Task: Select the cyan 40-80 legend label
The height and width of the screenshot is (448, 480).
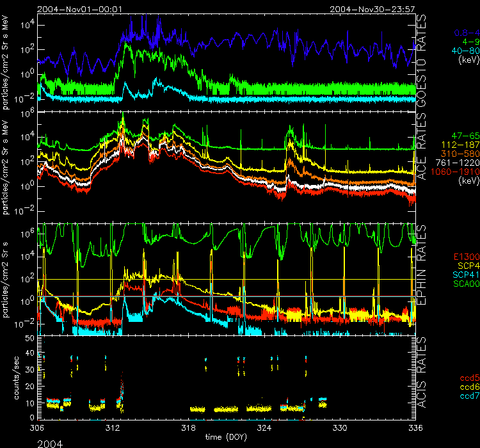Action: pyautogui.click(x=464, y=50)
